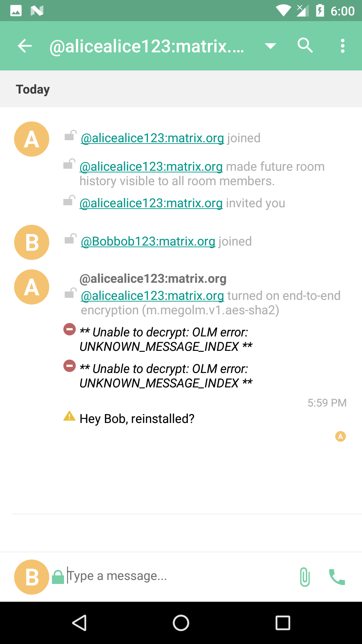Screen dimensions: 362x644
Task: Tap the first red decrypt error icon
Action: (x=69, y=329)
